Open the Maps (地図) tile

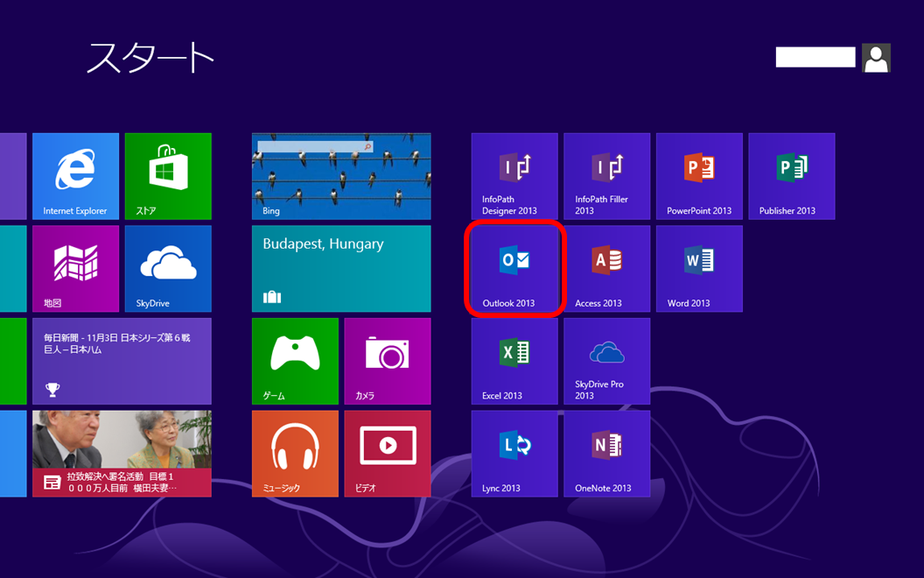coord(75,269)
